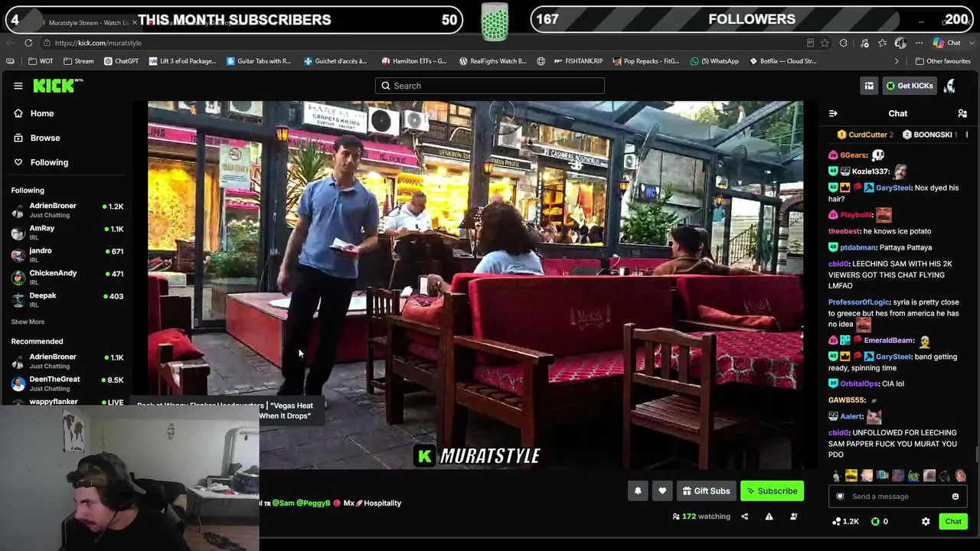
Task: Open chat settings gear icon
Action: (x=926, y=522)
